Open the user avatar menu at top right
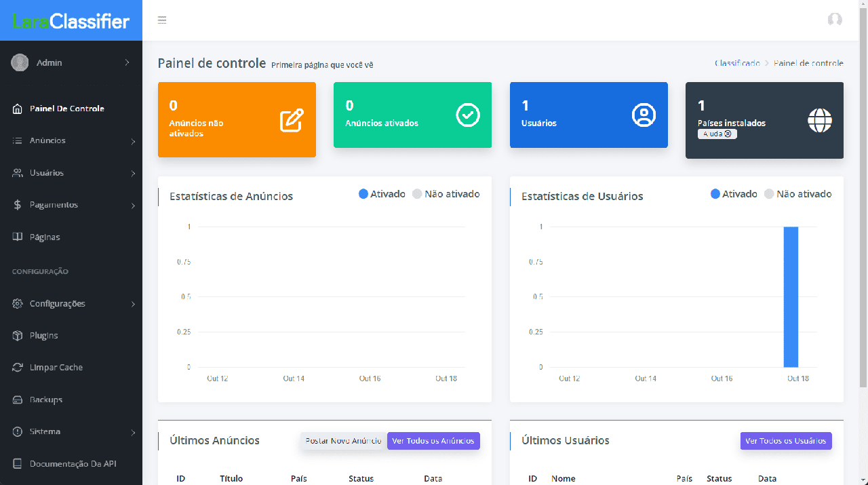868x485 pixels. 835,20
